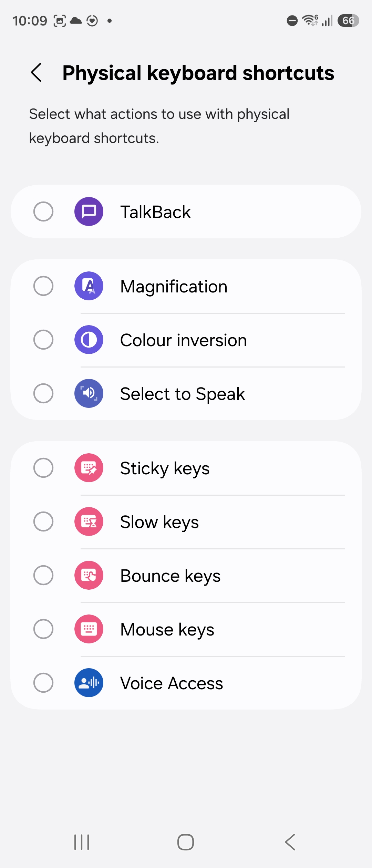Select the Voice Access radio button
372x868 pixels.
[x=43, y=683]
